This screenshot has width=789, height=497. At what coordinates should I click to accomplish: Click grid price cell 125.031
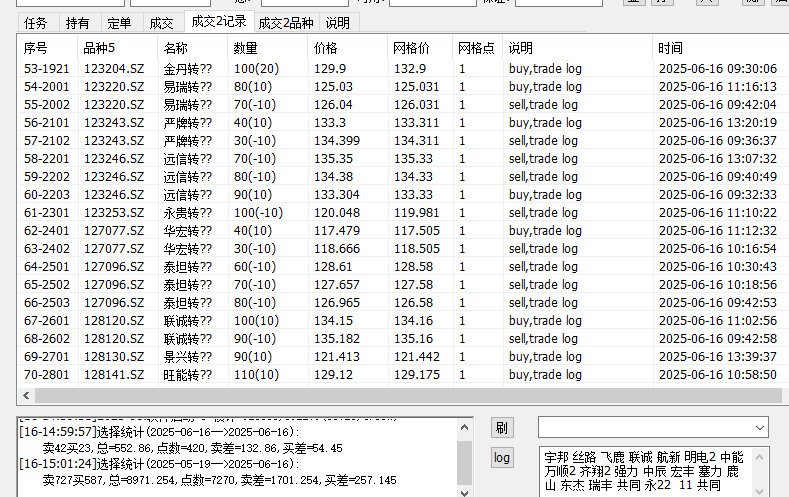point(417,87)
